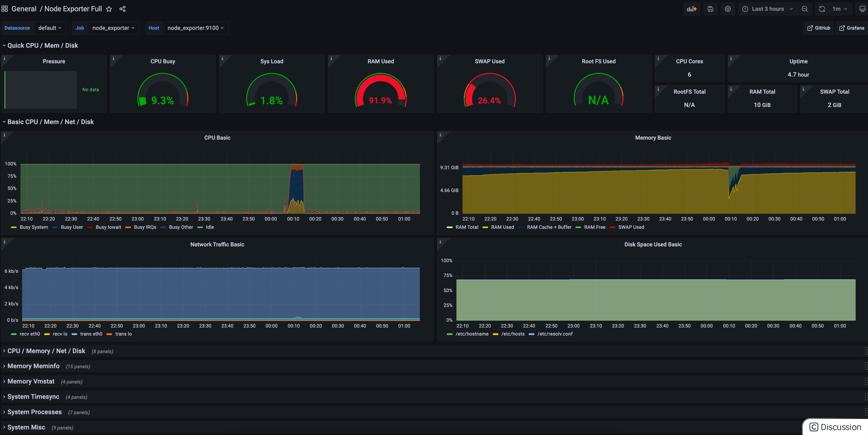Image resolution: width=868 pixels, height=435 pixels.
Task: Toggle /etc/hosts series in legend
Action: tap(513, 334)
